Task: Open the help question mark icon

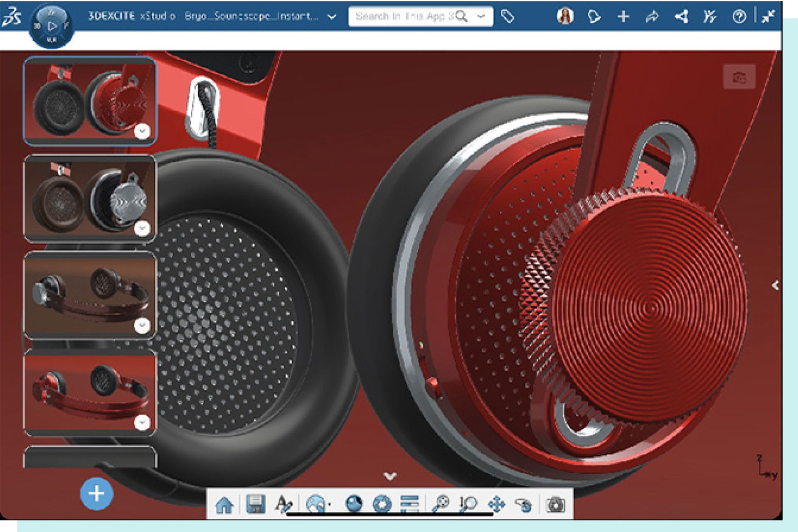Action: click(x=739, y=17)
